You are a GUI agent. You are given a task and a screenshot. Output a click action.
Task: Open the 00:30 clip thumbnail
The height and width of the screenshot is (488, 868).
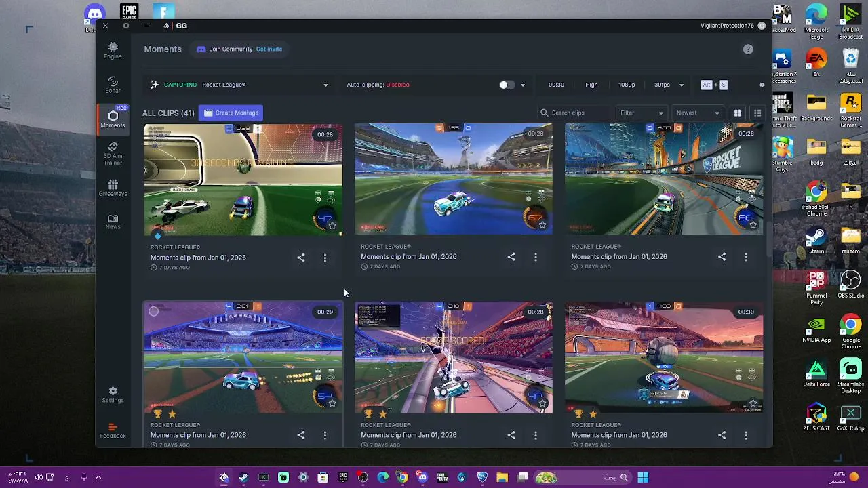[664, 357]
